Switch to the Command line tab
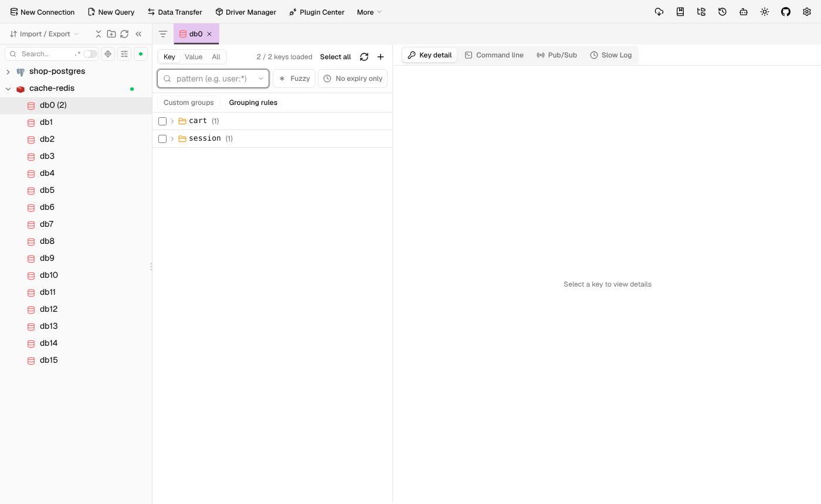Screen dimensions: 821x504 (494, 55)
